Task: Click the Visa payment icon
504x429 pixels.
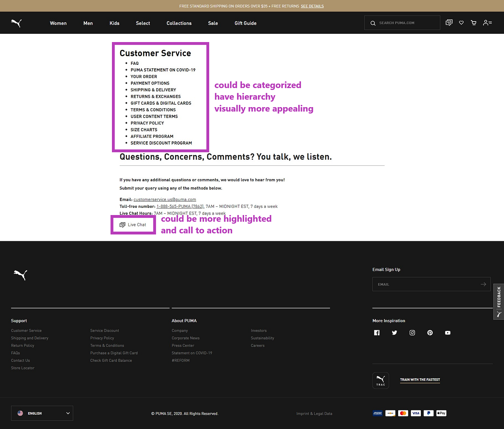Action: (x=416, y=413)
